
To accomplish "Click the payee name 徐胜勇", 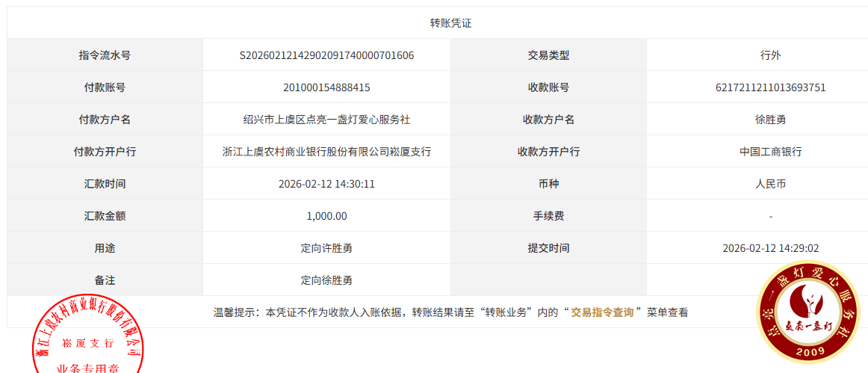I will click(x=770, y=120).
